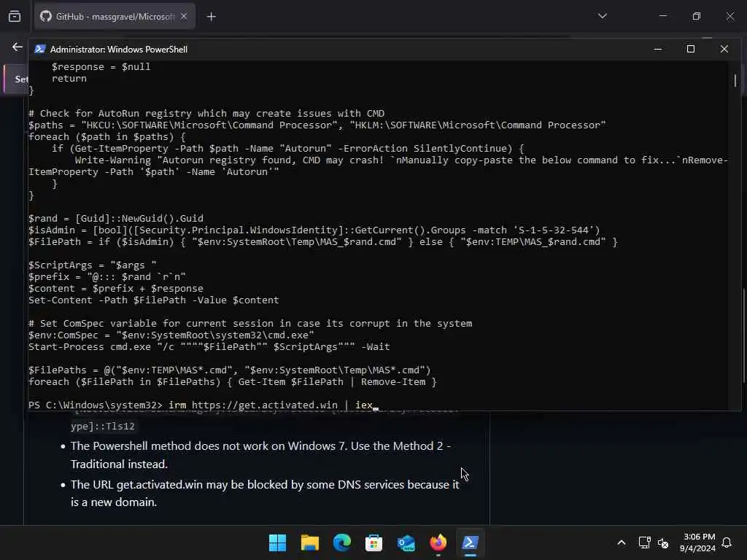The width and height of the screenshot is (747, 560).
Task: Click the get.activated.win DNS blocked note
Action: click(x=265, y=493)
